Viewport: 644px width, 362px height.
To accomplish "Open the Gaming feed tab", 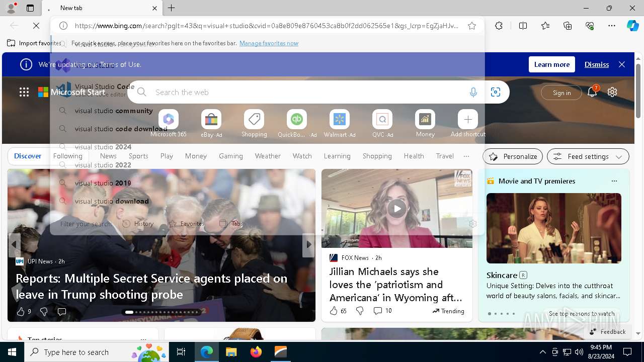I will coord(231,156).
